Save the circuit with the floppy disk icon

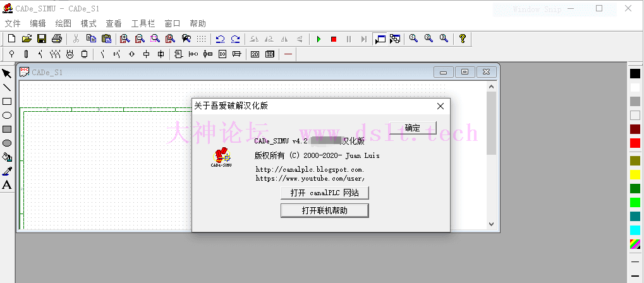coord(42,39)
